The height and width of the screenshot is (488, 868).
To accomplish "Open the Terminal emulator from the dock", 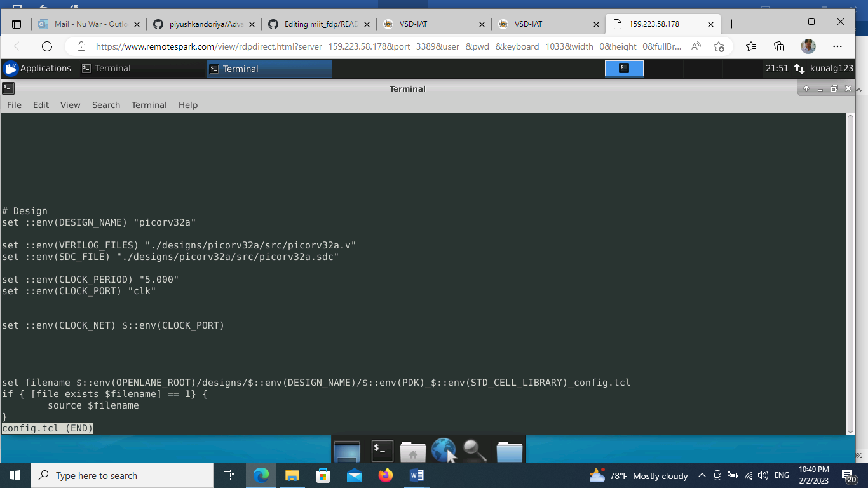I will pyautogui.click(x=381, y=450).
